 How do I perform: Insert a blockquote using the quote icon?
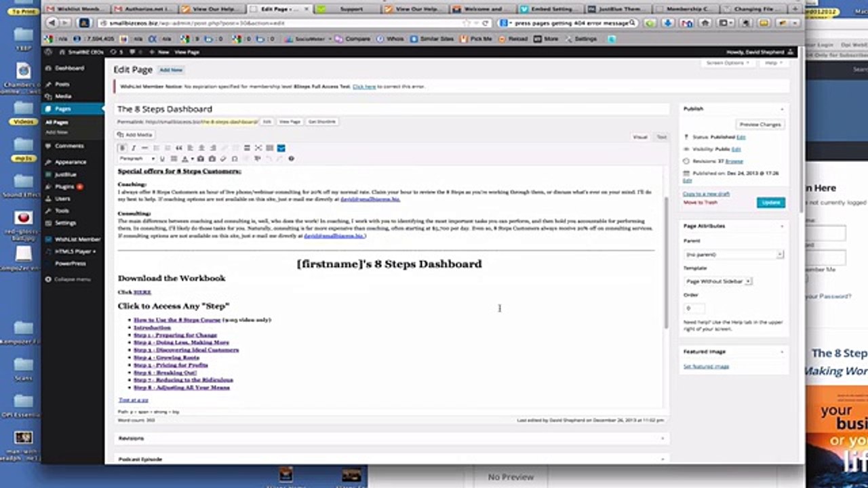179,148
